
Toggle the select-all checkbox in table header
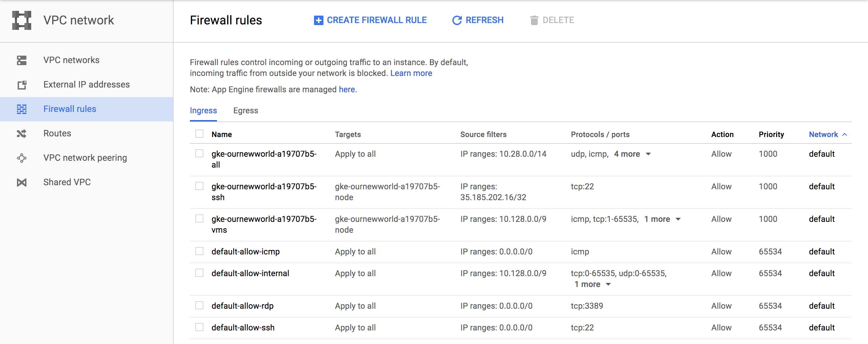pos(199,134)
